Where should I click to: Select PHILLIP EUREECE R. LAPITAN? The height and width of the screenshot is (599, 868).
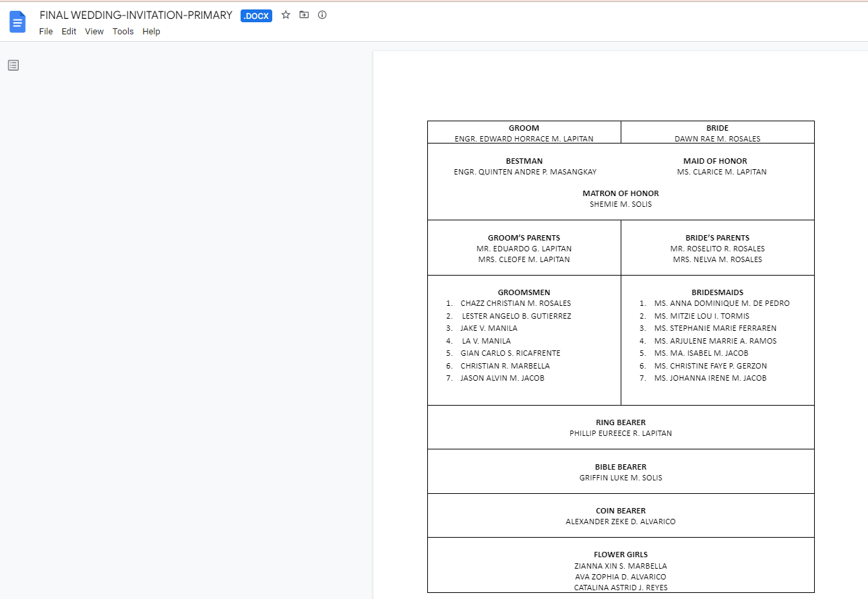click(621, 433)
